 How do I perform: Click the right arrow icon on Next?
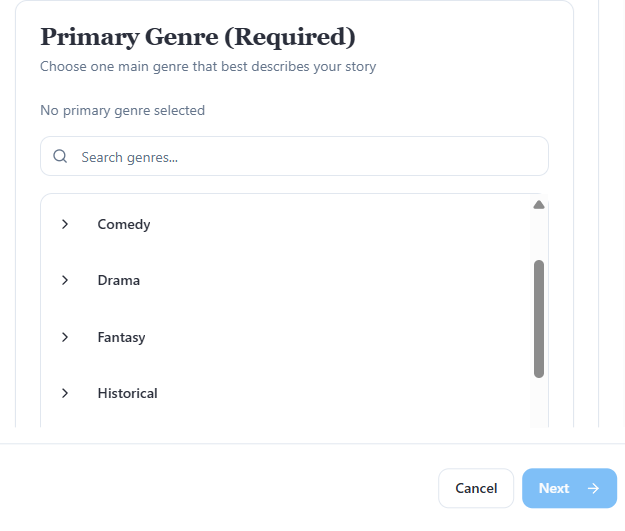point(594,488)
